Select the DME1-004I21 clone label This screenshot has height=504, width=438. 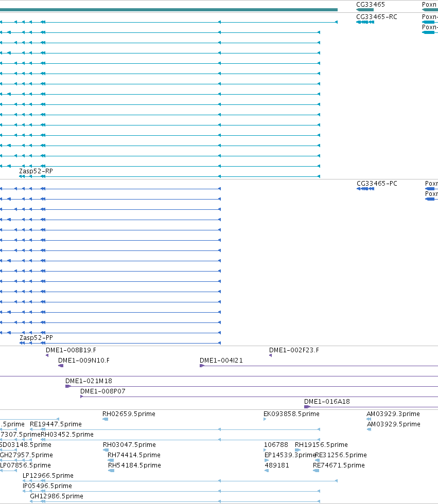tap(221, 361)
